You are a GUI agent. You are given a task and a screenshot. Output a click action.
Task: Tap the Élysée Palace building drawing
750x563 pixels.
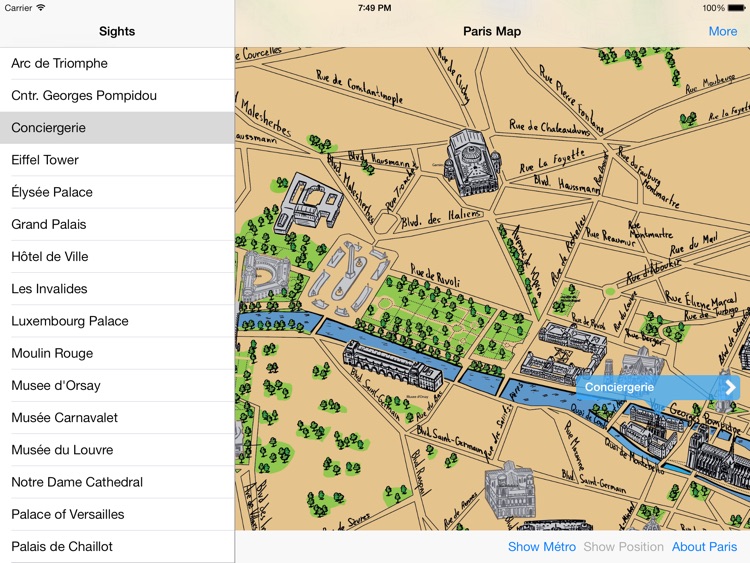tap(311, 203)
